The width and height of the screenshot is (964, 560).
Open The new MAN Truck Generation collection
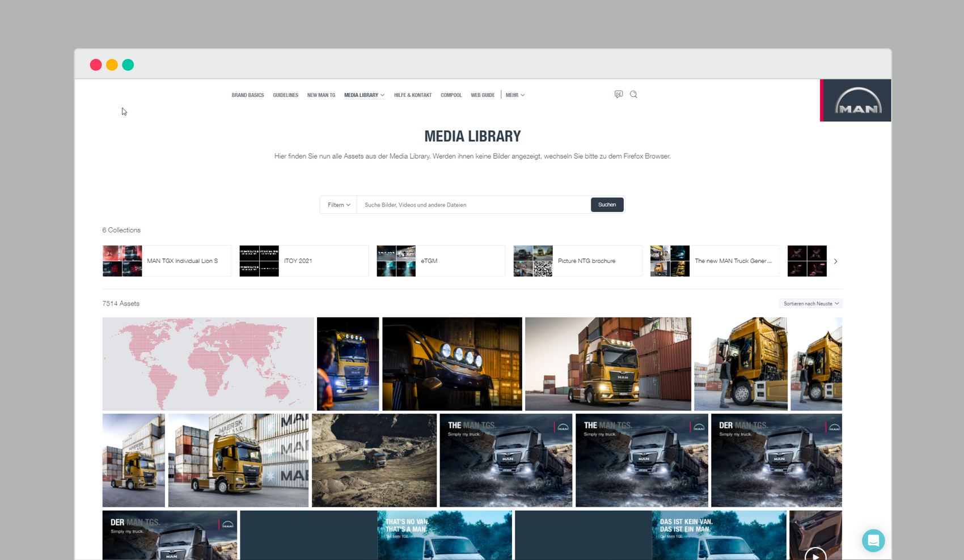[x=714, y=261]
